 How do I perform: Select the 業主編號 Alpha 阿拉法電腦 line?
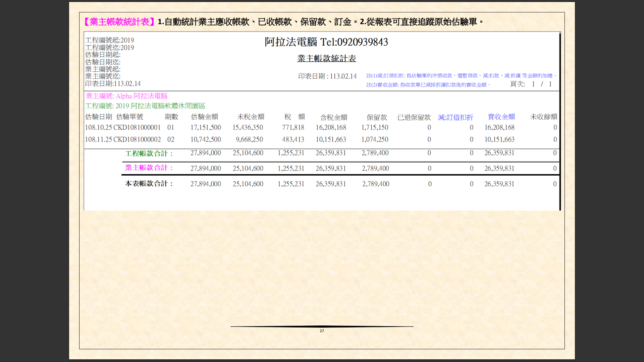(126, 96)
